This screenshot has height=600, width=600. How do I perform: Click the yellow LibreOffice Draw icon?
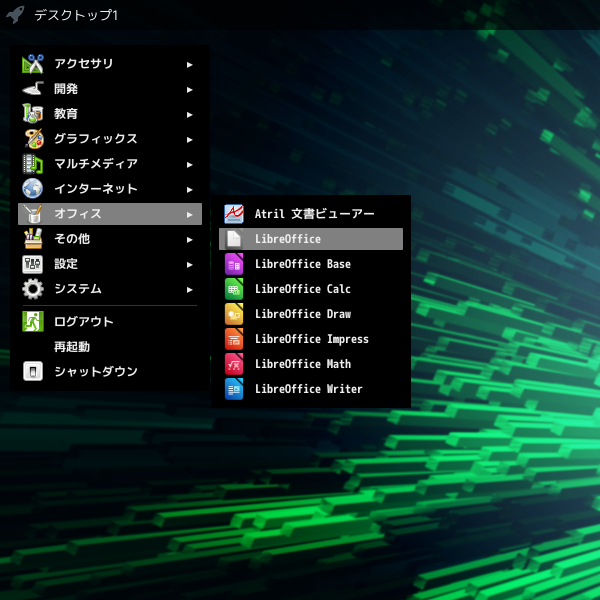(234, 314)
